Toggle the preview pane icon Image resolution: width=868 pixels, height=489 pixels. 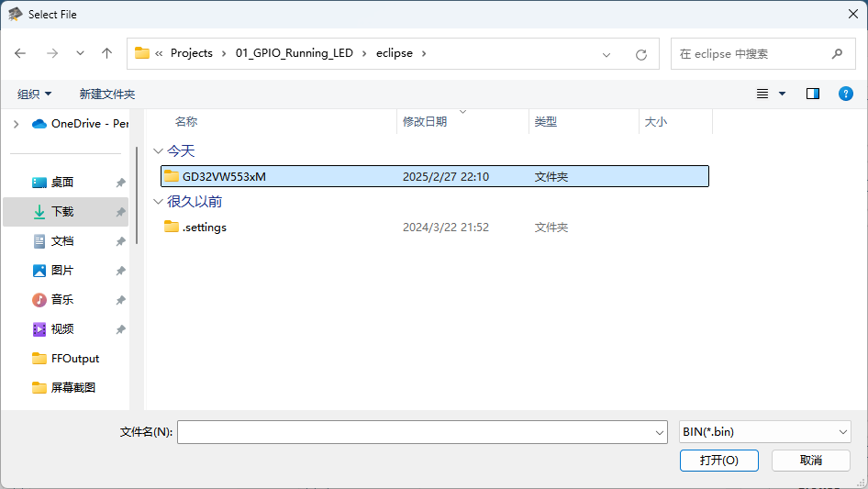pos(812,94)
